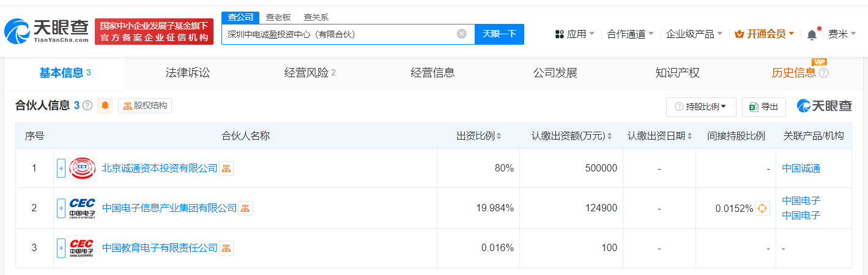Select the 查关系 search tab
Image resolution: width=868 pixels, height=275 pixels.
point(316,17)
